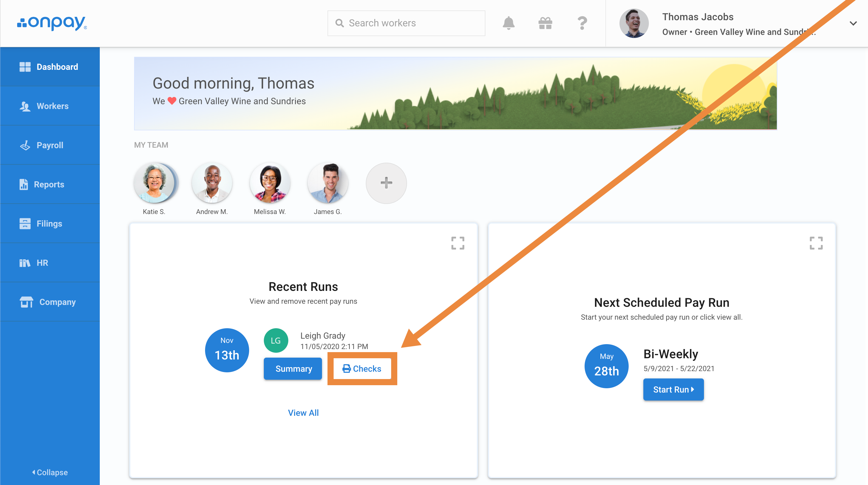Go to the HR section
868x485 pixels.
[50, 263]
